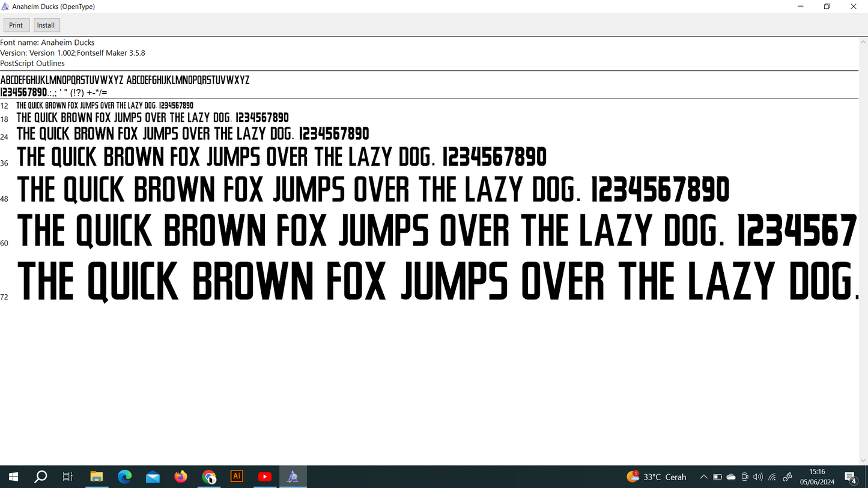The image size is (868, 488).
Task: Open the volume speaker control
Action: click(x=758, y=477)
